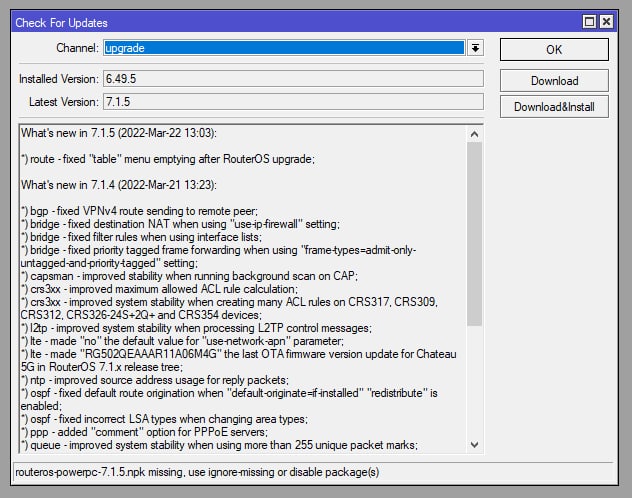Click the ppp added comment option line
This screenshot has width=632, height=498.
[x=144, y=432]
